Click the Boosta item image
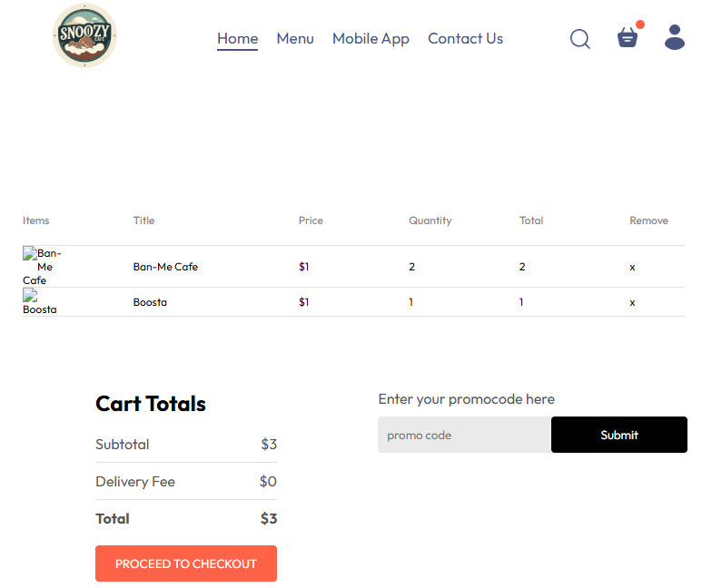This screenshot has width=712, height=588. 39,302
